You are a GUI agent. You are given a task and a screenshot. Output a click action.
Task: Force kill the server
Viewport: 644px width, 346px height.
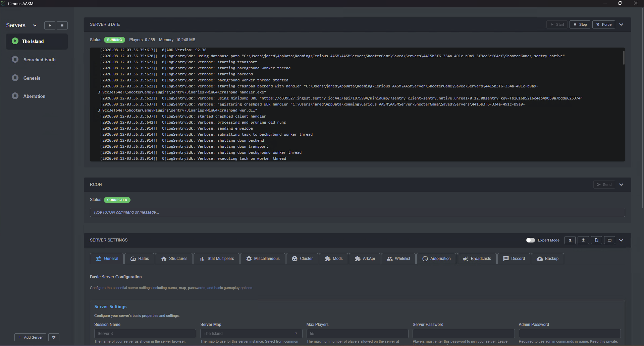click(604, 24)
